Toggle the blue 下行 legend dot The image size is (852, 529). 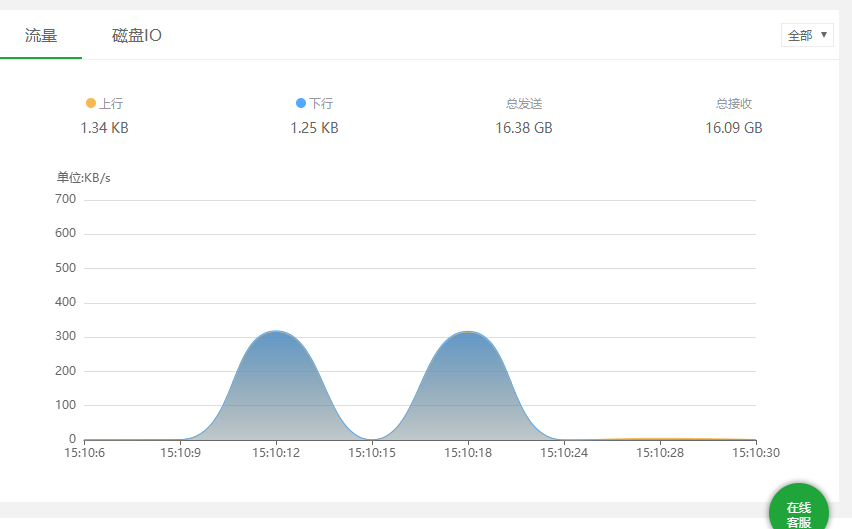coord(301,103)
